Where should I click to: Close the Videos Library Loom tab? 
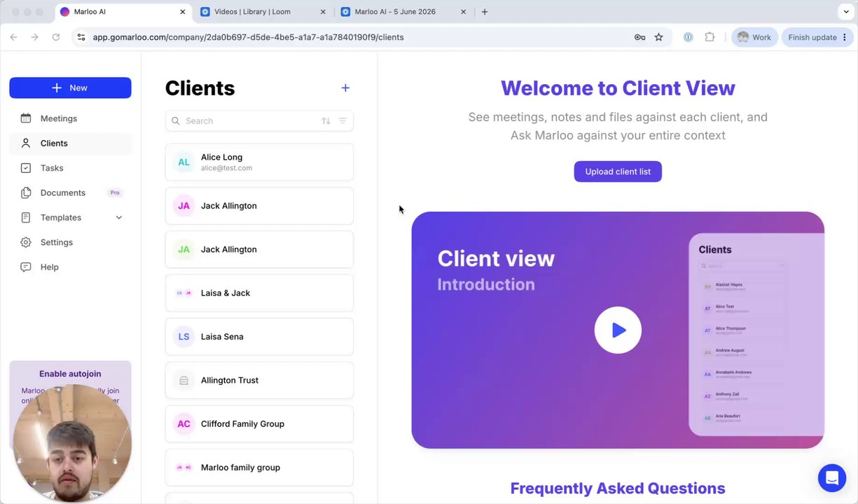pyautogui.click(x=323, y=12)
